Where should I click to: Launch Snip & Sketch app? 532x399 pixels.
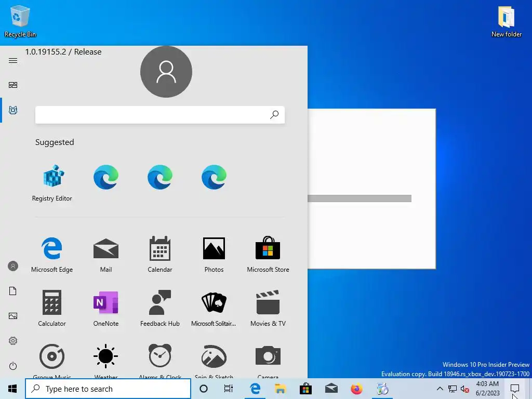coord(214,361)
